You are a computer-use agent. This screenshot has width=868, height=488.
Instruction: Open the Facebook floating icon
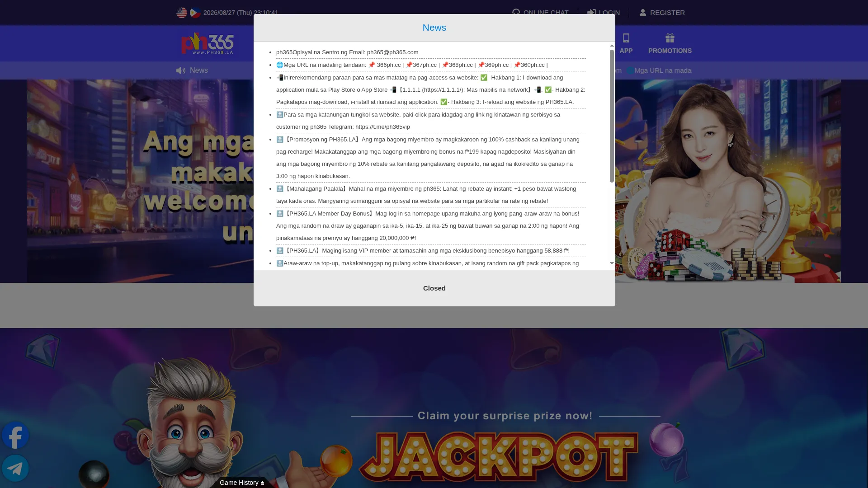(15, 436)
